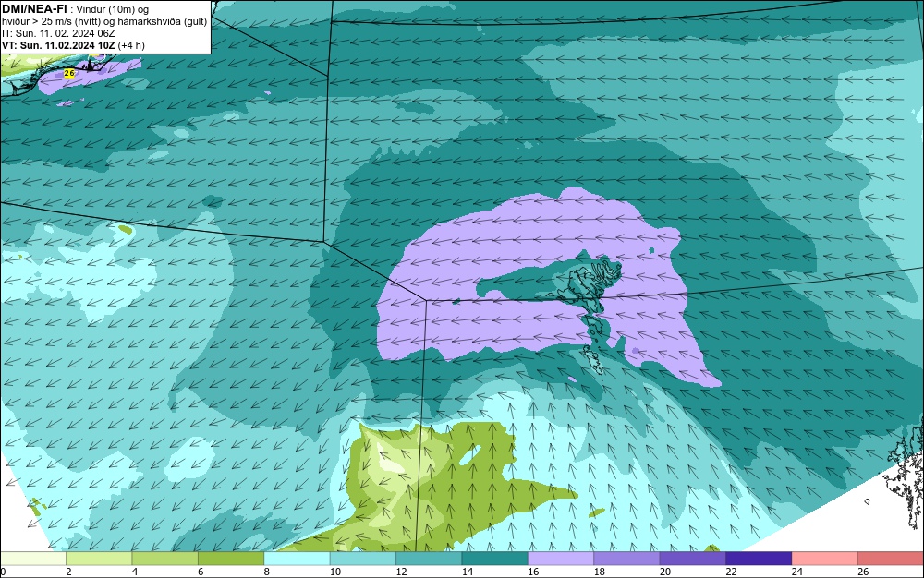Click the medium purple 18–20 m/s legend swatch

[x=627, y=559]
